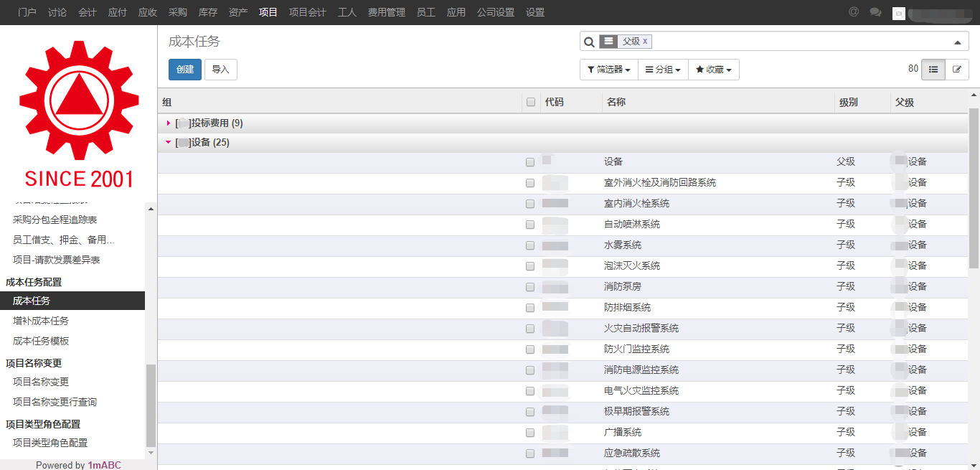Check the 泡沫灭火系统 row checkbox
The height and width of the screenshot is (470, 980).
pos(530,266)
